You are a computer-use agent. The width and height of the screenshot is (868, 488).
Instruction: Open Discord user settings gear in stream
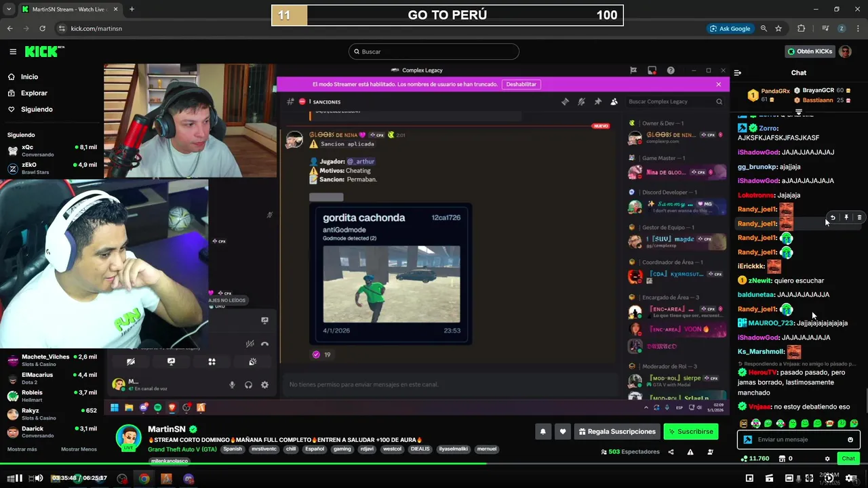[x=264, y=385]
